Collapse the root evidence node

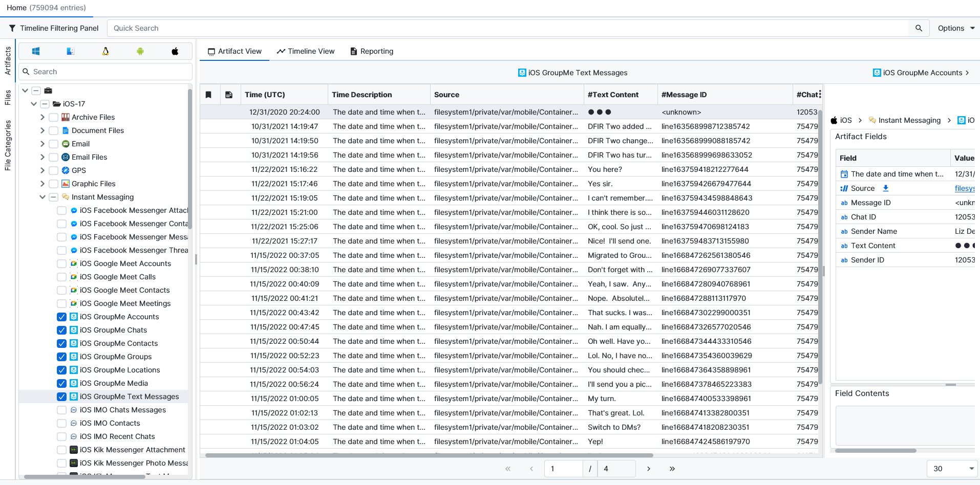(x=25, y=91)
